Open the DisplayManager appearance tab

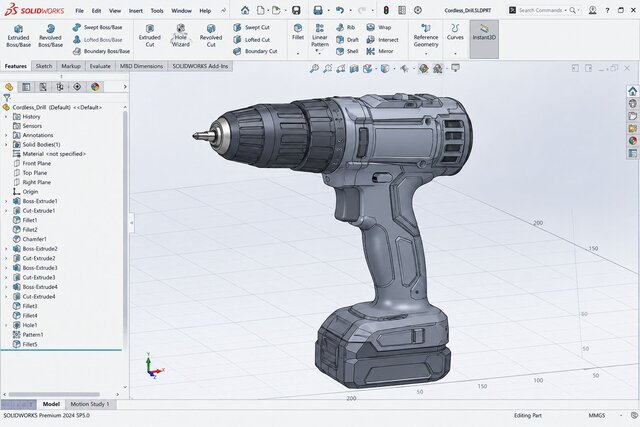click(x=95, y=87)
